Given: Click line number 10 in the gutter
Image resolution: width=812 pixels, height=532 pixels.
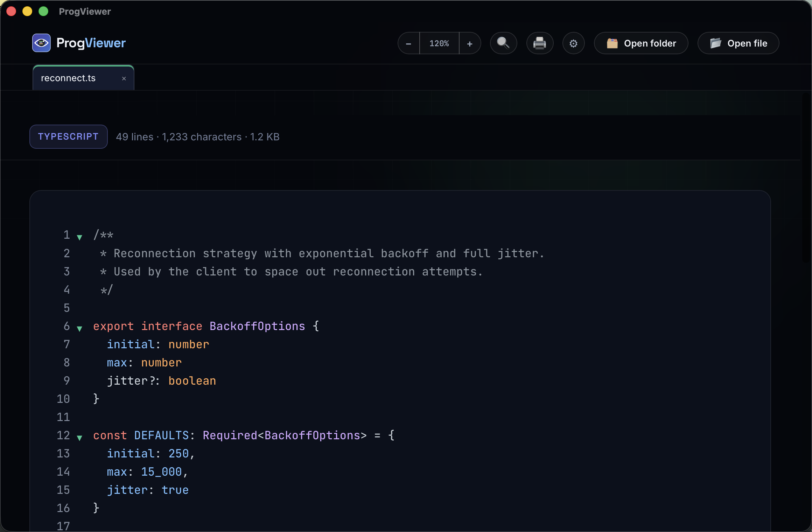Looking at the screenshot, I should point(63,399).
